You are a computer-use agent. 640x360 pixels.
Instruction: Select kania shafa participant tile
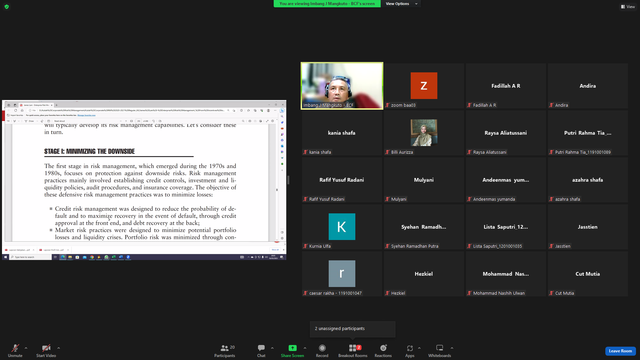(342, 133)
